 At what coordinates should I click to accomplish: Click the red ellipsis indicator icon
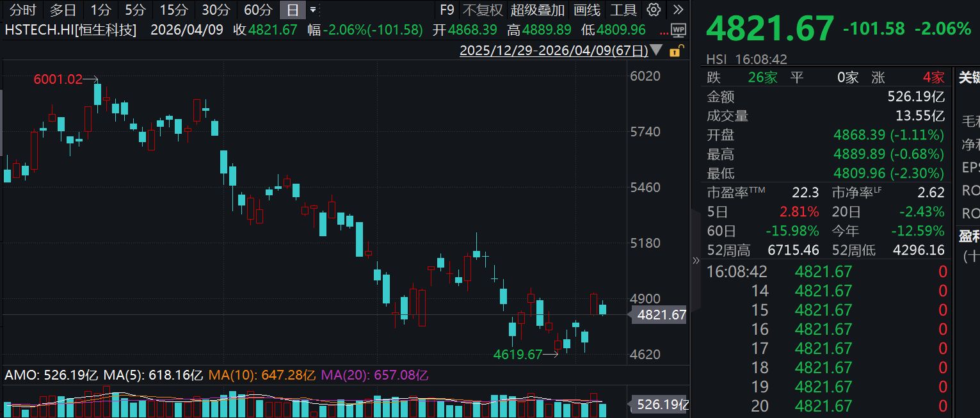click(x=664, y=33)
